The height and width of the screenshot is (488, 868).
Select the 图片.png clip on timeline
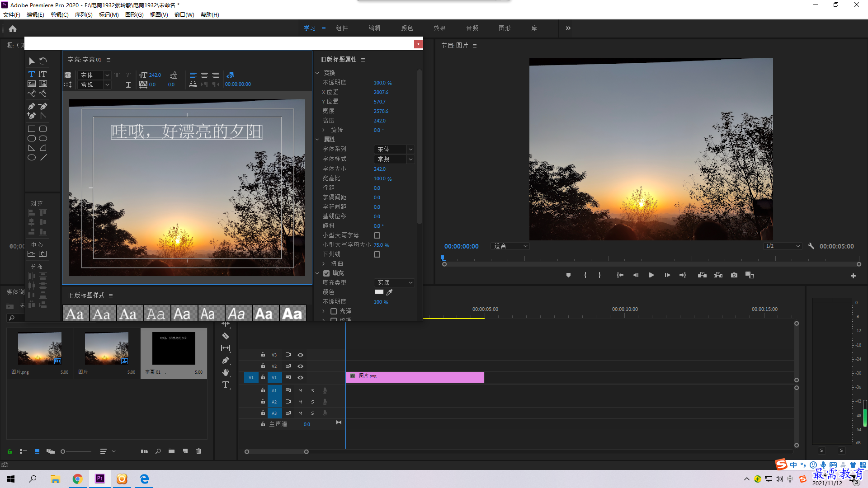415,377
